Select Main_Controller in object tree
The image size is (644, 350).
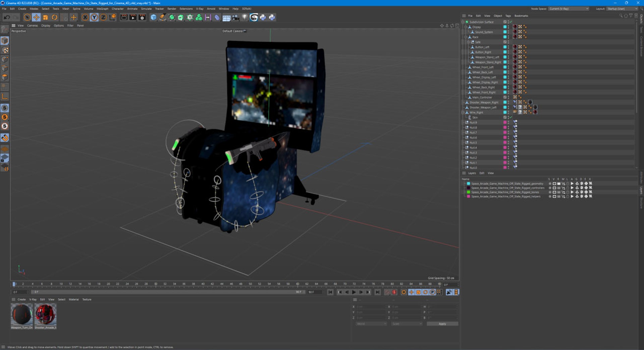pyautogui.click(x=482, y=98)
